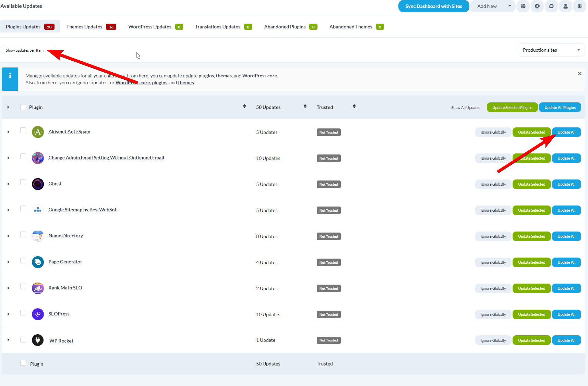
Task: Open the settings gear icon
Action: (x=579, y=6)
